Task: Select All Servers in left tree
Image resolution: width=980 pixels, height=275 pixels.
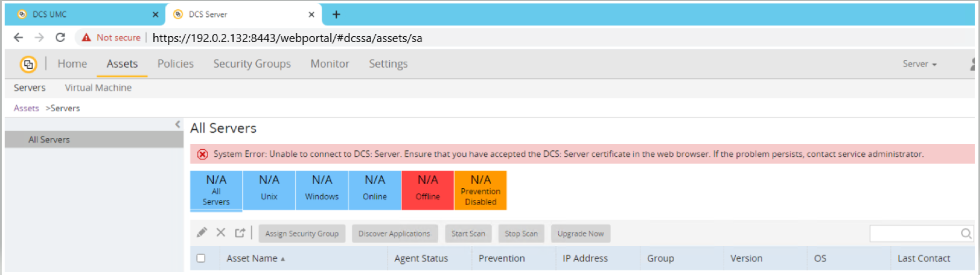Action: coord(49,140)
